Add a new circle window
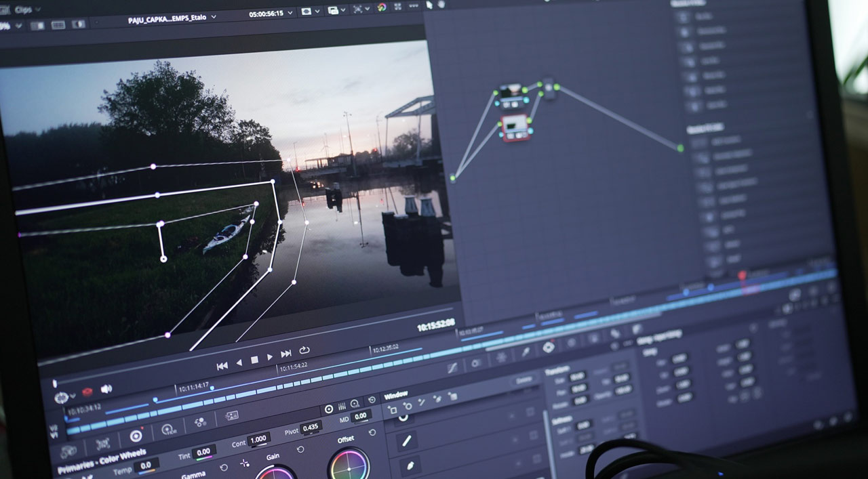 pyautogui.click(x=407, y=407)
